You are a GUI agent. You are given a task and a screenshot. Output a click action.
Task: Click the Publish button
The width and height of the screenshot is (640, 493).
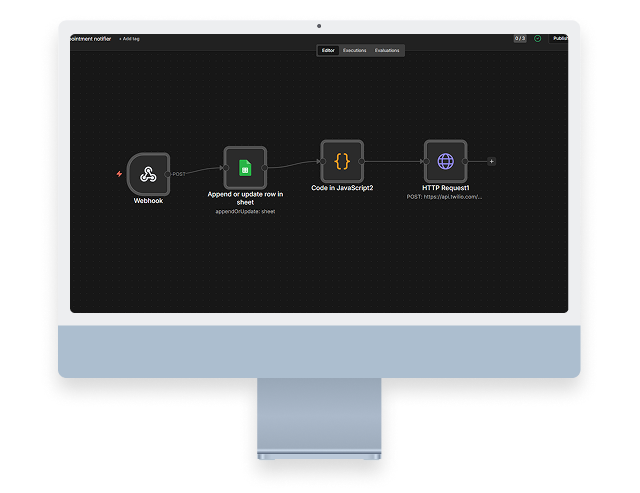tap(559, 38)
